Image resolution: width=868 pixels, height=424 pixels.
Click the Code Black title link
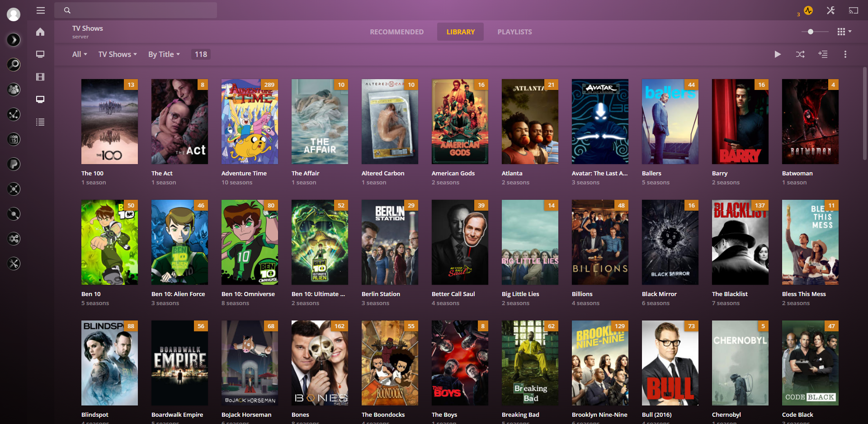tap(797, 415)
